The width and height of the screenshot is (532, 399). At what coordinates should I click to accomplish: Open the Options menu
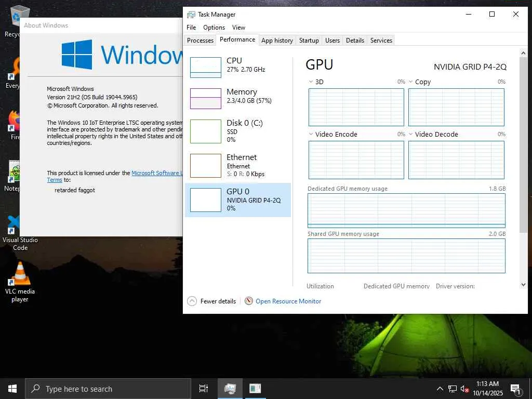214,28
